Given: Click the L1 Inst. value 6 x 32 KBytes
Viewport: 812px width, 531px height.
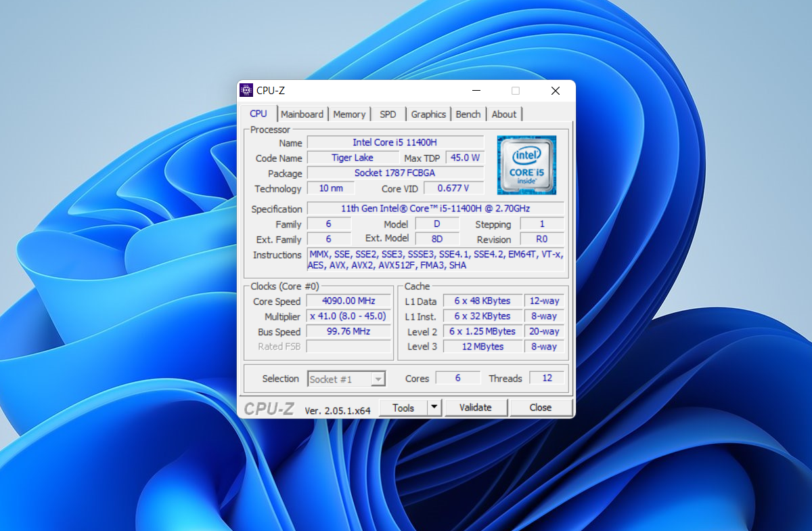Looking at the screenshot, I should tap(482, 316).
